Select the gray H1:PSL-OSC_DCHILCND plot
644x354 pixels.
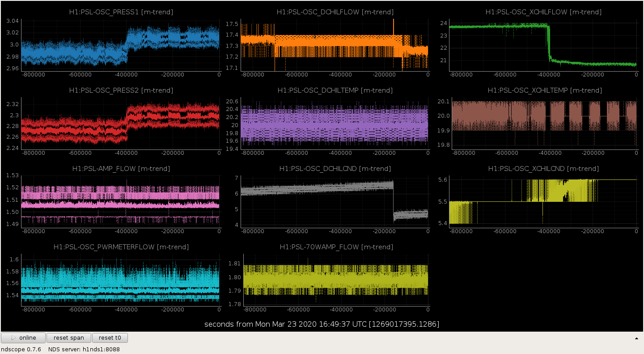[x=335, y=201]
